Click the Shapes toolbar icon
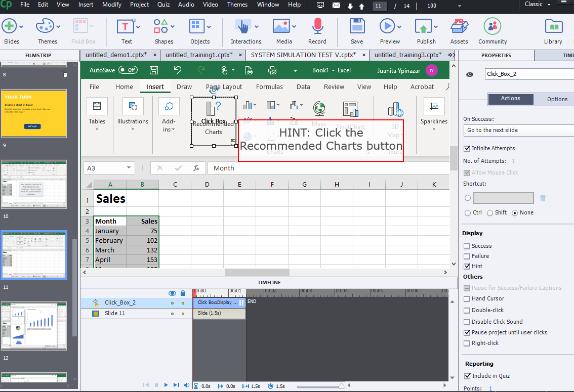The height and width of the screenshot is (392, 574). (x=161, y=26)
